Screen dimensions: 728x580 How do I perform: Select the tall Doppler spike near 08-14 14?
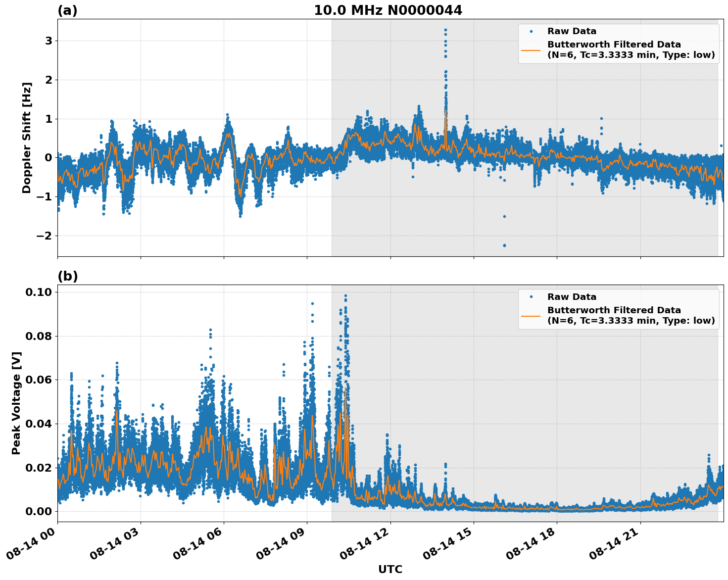pyautogui.click(x=445, y=35)
